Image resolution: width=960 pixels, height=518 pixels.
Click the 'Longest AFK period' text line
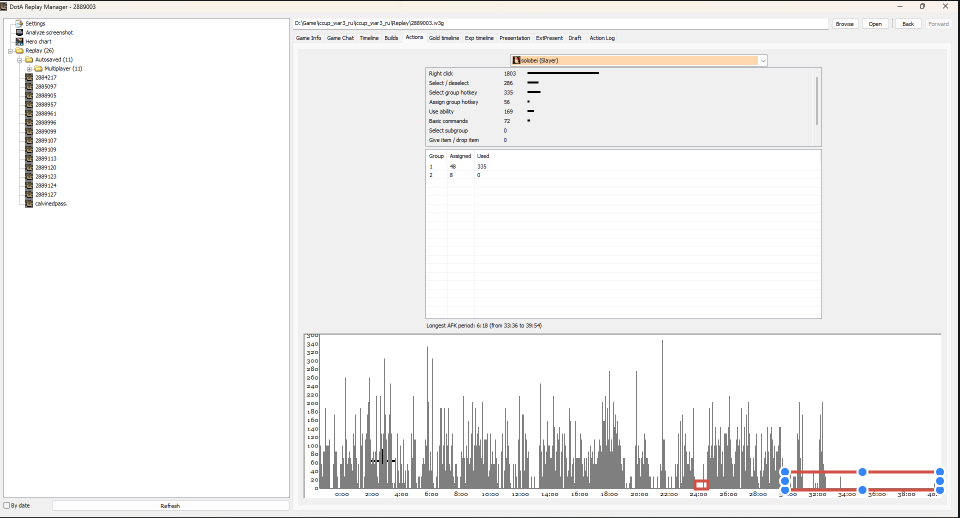[x=484, y=326]
